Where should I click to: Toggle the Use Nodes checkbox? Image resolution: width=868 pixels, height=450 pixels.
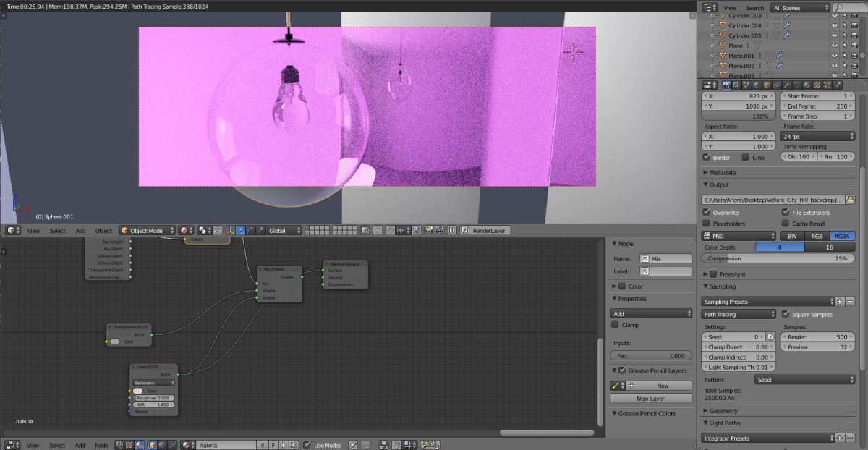pos(307,445)
